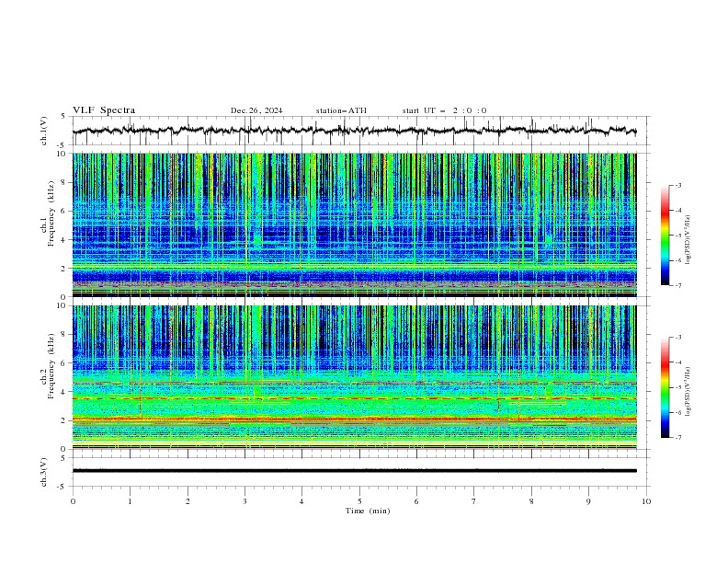Click inside the ch.1 spectrogram panel
728x563 pixels.
click(x=354, y=224)
